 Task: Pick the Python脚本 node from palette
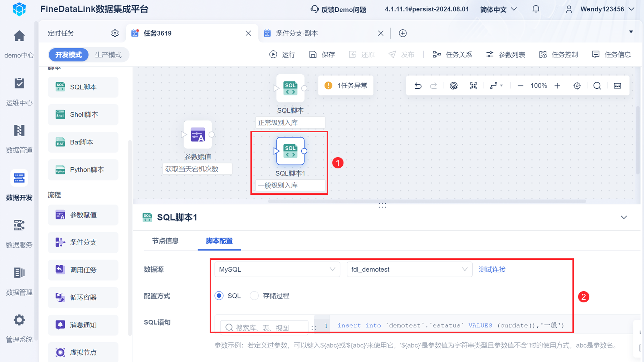tap(83, 170)
